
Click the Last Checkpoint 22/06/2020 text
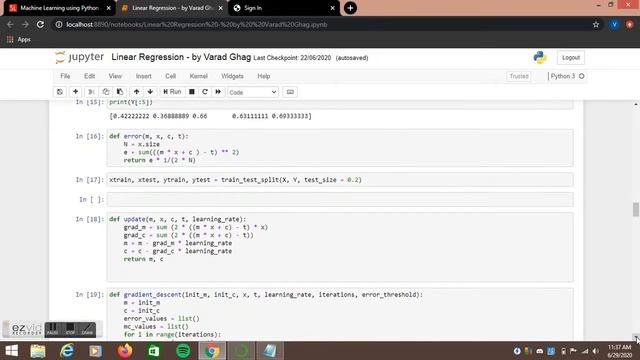click(x=292, y=58)
